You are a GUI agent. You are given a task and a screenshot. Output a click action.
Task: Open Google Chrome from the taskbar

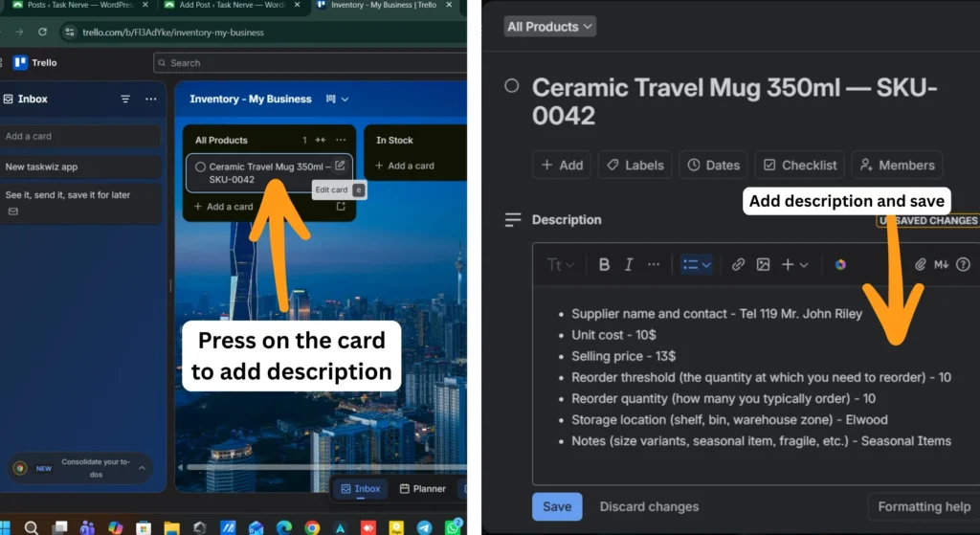(x=312, y=528)
